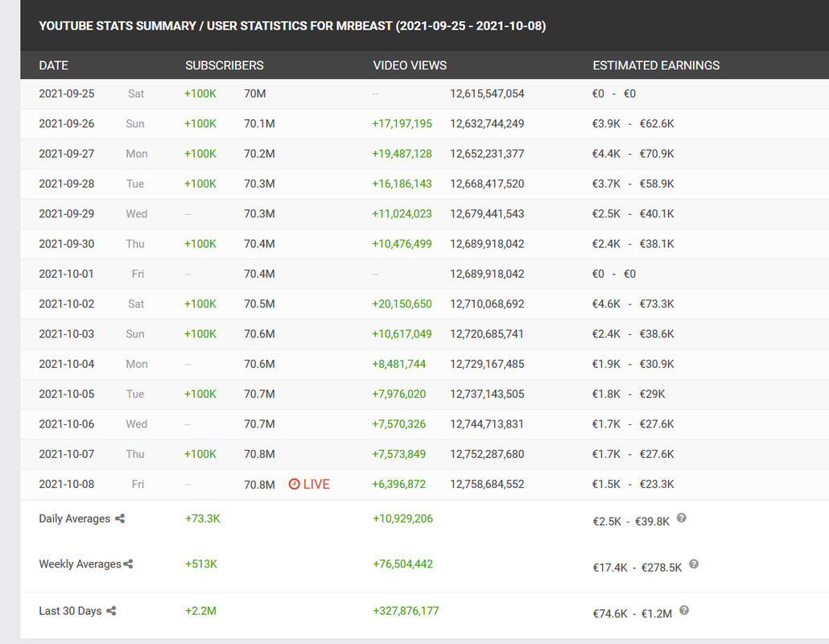Screen dimensions: 829x644
Task: Click the Daily Averages label
Action: [x=75, y=518]
